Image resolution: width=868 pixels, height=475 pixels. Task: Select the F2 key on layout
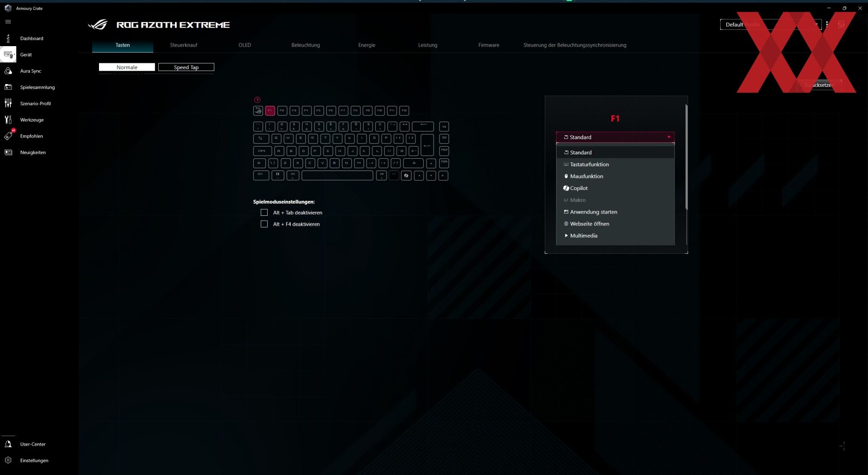coord(283,110)
